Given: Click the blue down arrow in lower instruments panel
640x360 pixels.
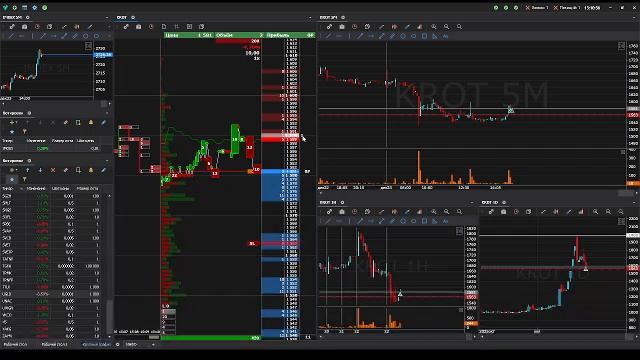Looking at the screenshot, I should tap(40, 170).
